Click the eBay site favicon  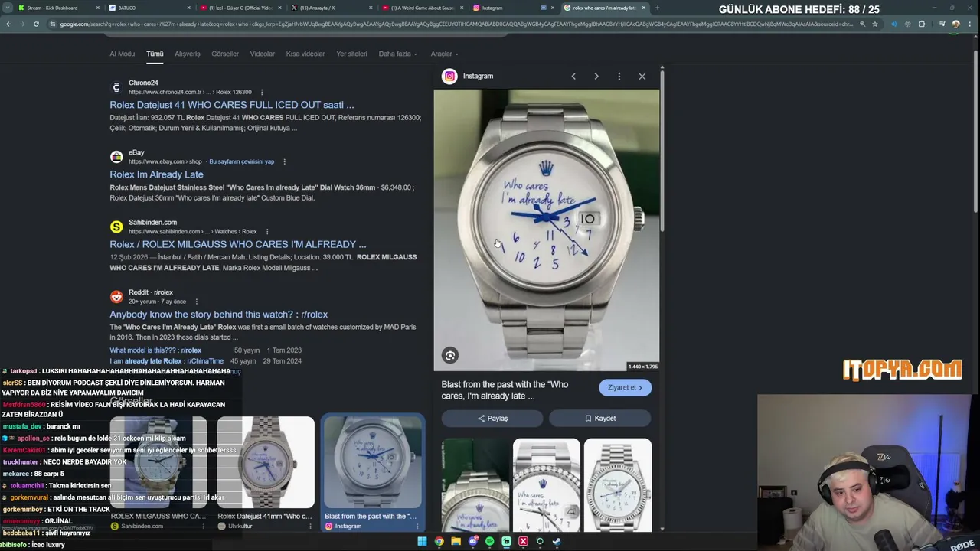(116, 157)
